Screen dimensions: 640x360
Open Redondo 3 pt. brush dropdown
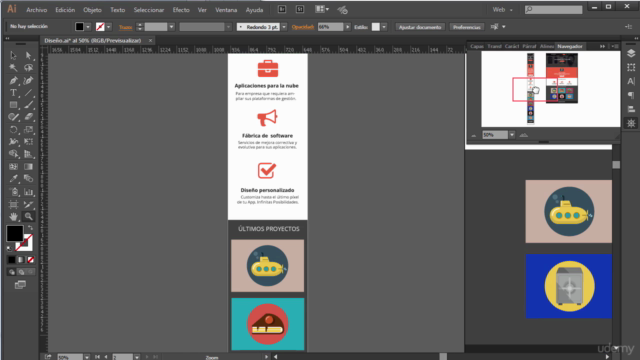[x=284, y=27]
